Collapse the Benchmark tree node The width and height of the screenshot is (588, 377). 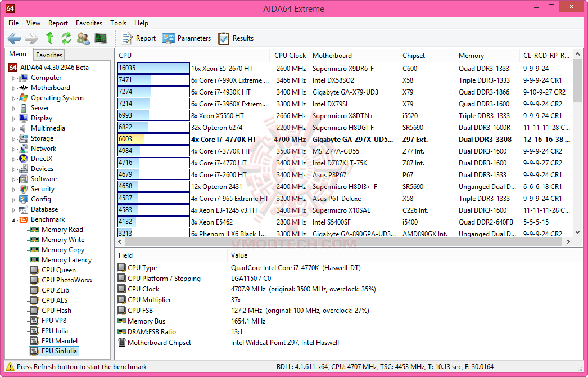[x=14, y=219]
